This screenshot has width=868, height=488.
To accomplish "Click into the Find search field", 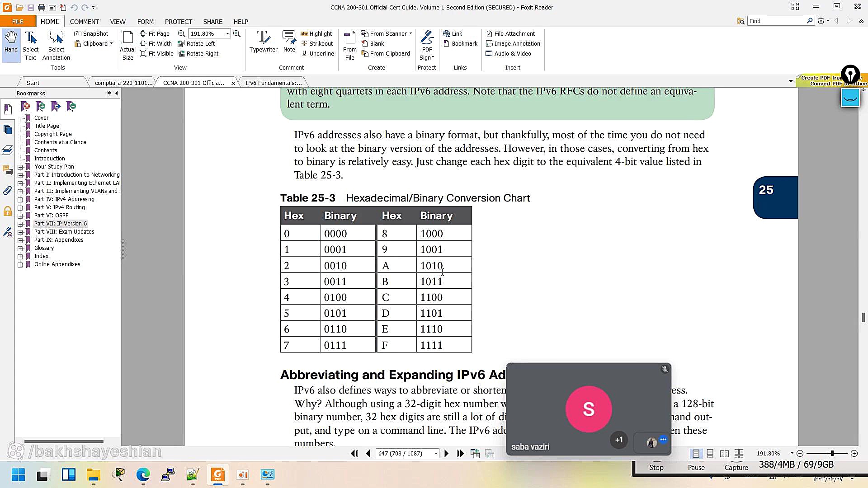I will tap(777, 21).
